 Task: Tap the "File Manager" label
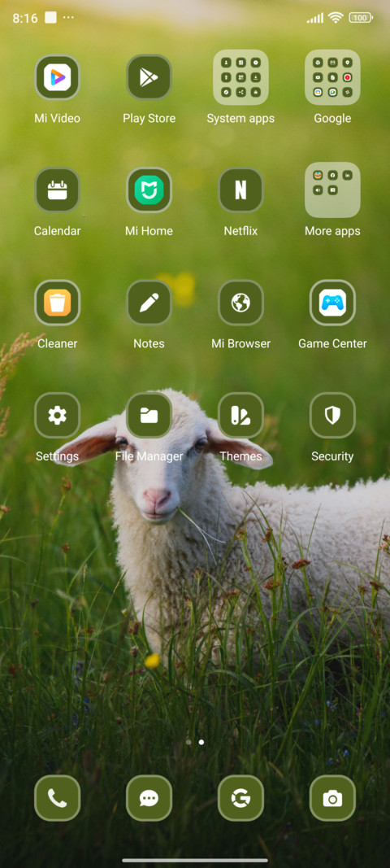click(x=149, y=456)
